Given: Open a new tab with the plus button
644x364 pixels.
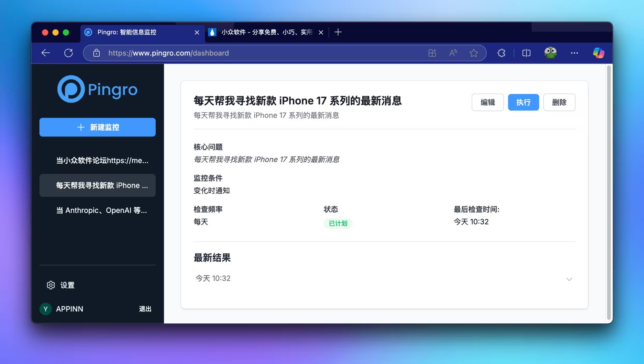Looking at the screenshot, I should coord(338,32).
